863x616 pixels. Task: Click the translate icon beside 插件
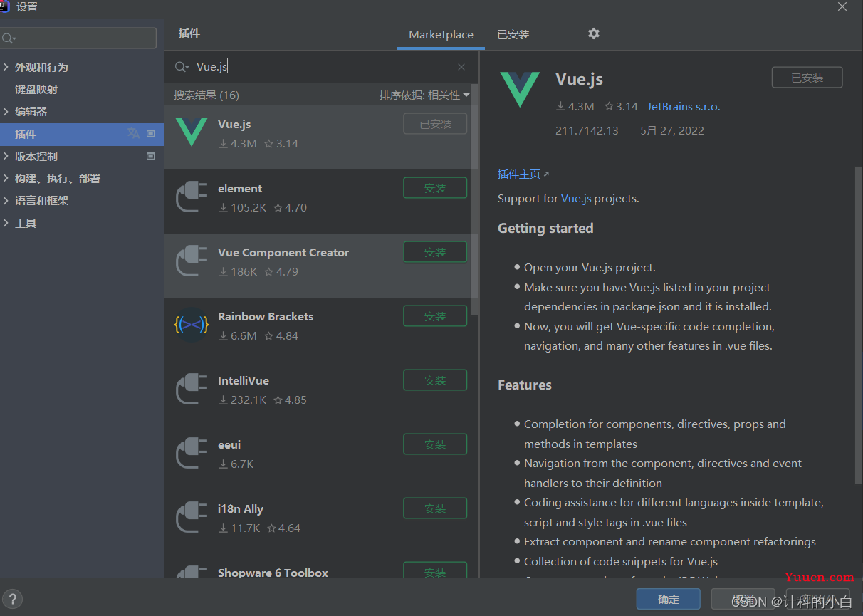pyautogui.click(x=134, y=133)
